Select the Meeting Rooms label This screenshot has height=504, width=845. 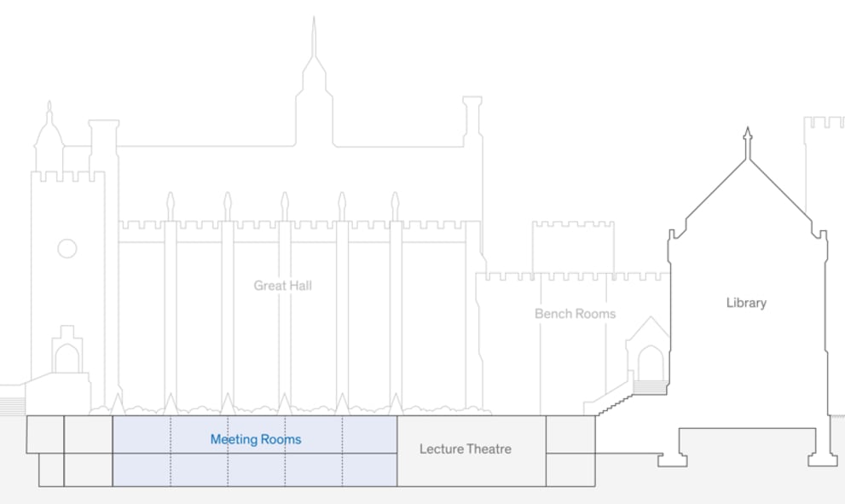click(x=256, y=439)
